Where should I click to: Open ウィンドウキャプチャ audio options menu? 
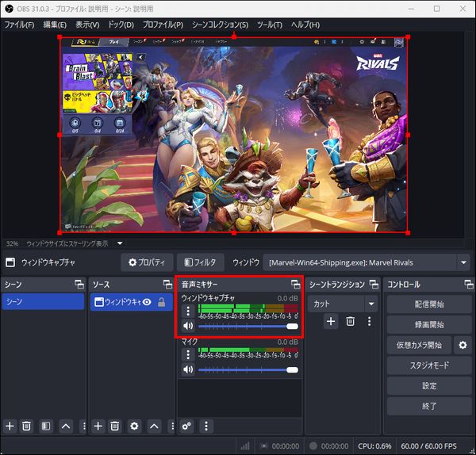[188, 312]
